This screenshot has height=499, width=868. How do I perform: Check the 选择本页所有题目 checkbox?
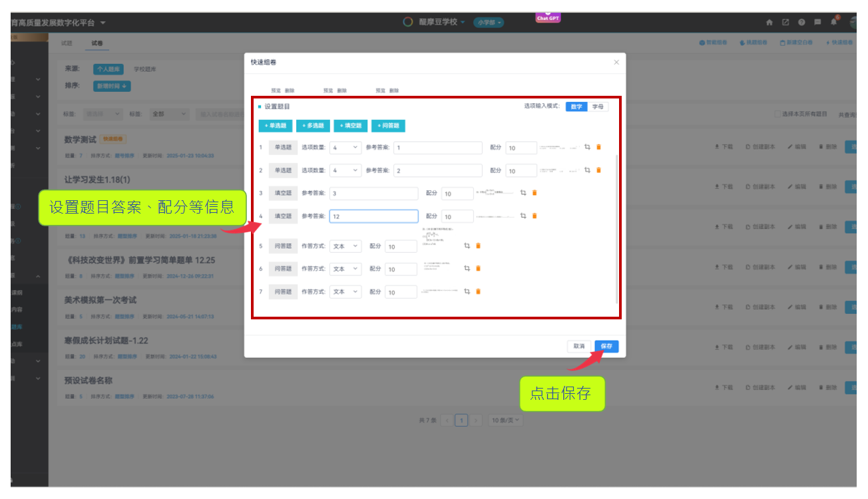[x=777, y=114]
